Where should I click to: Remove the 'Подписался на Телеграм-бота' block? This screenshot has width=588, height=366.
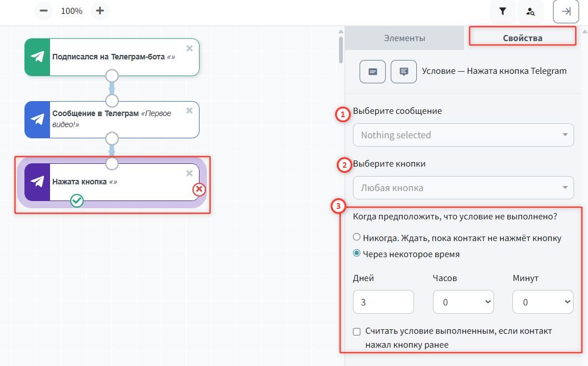(190, 48)
